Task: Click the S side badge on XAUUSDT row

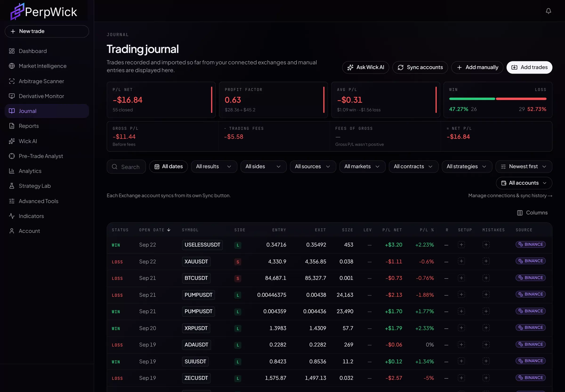Action: (238, 262)
